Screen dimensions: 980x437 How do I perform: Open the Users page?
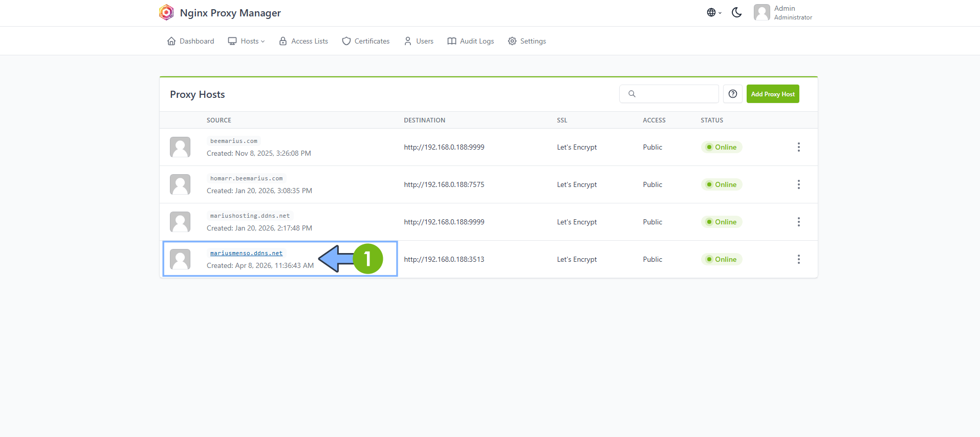click(419, 41)
